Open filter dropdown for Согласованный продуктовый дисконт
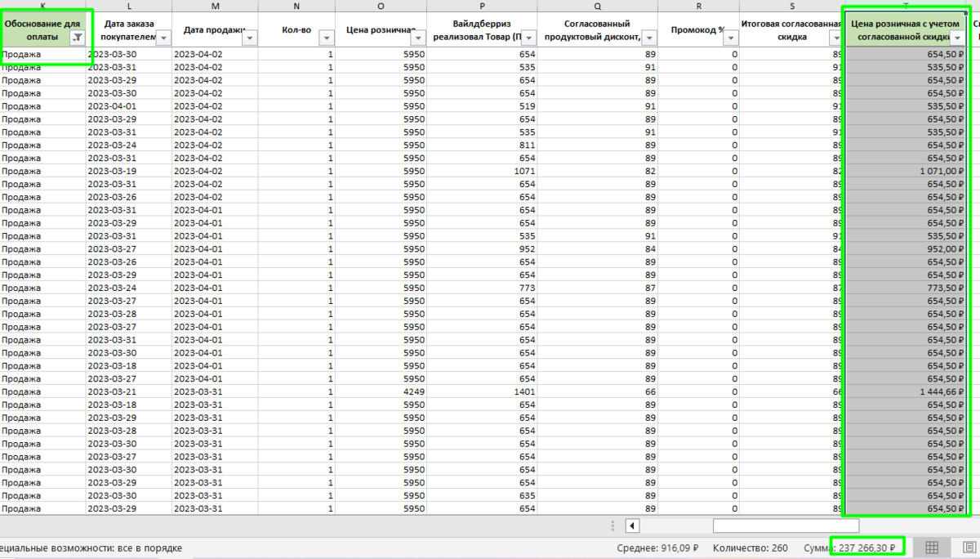The height and width of the screenshot is (559, 980). 649,38
